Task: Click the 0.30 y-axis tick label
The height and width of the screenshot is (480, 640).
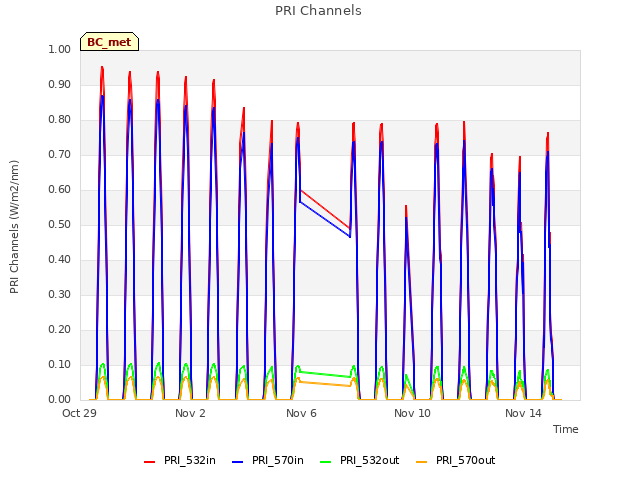Action: [x=60, y=295]
